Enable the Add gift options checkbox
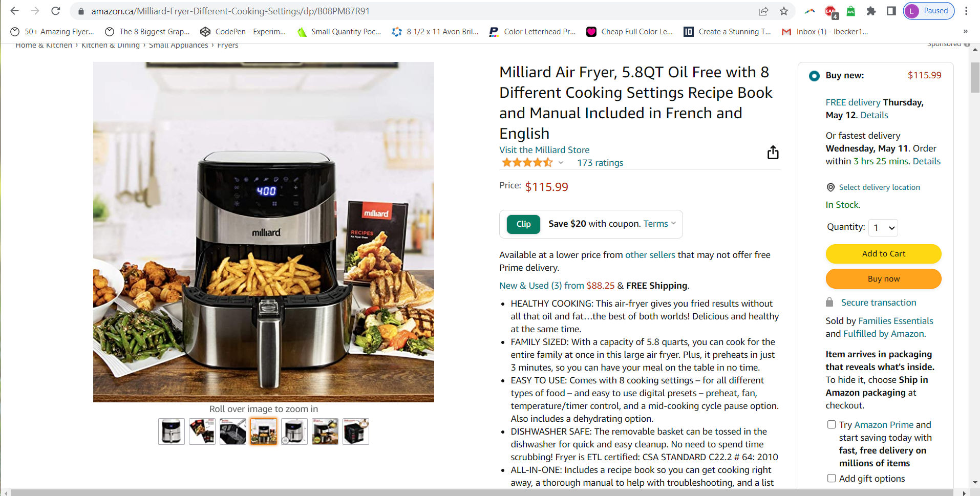The image size is (980, 496). tap(832, 478)
